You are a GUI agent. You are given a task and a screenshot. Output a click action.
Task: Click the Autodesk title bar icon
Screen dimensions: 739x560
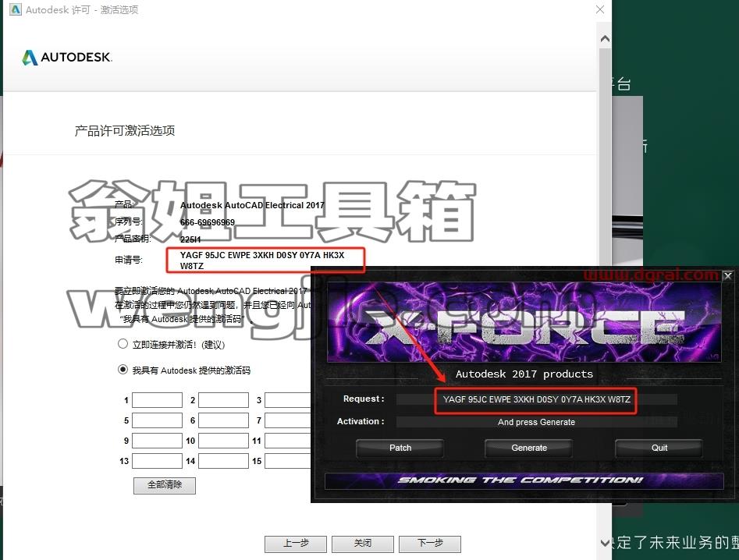[x=16, y=9]
